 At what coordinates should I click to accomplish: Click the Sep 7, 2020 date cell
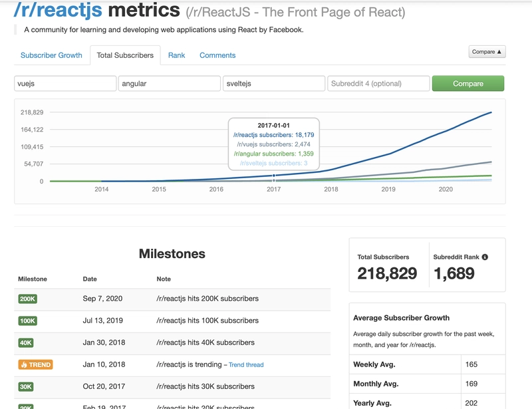coord(102,299)
